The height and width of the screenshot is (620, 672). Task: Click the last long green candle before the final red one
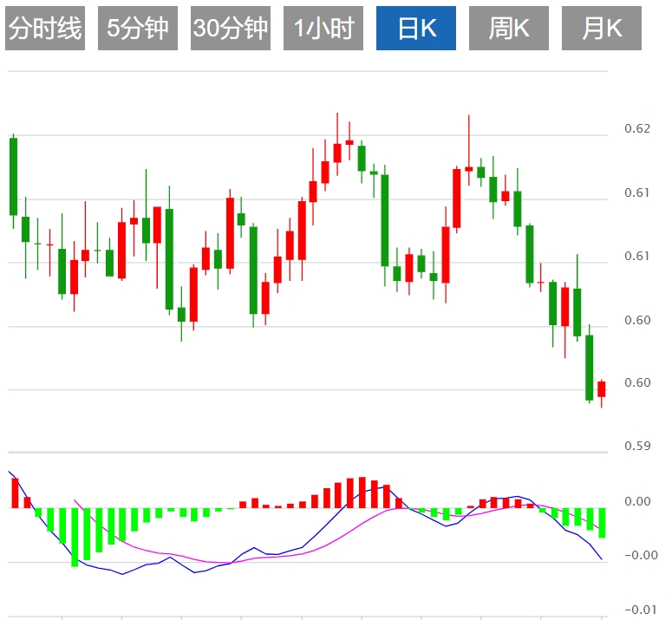[590, 368]
